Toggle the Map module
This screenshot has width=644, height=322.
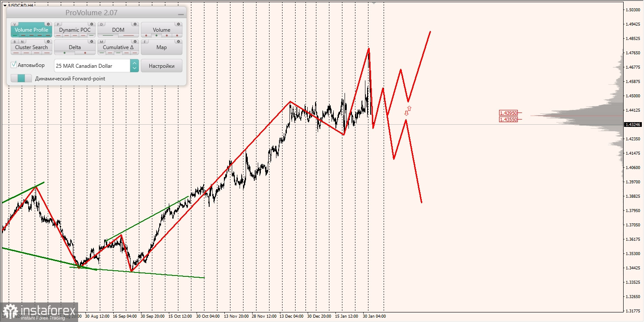tap(161, 47)
